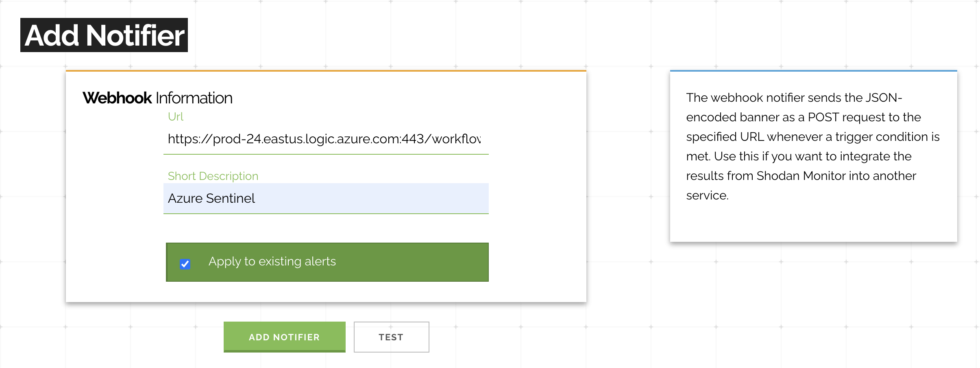Click the logic.azure.com webhook URL text

pos(324,139)
